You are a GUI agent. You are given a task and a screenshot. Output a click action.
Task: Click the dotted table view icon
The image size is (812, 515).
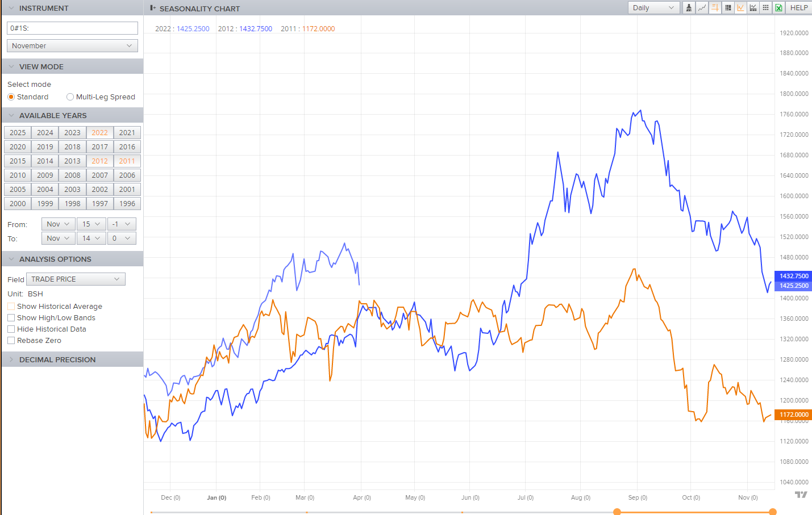point(765,8)
